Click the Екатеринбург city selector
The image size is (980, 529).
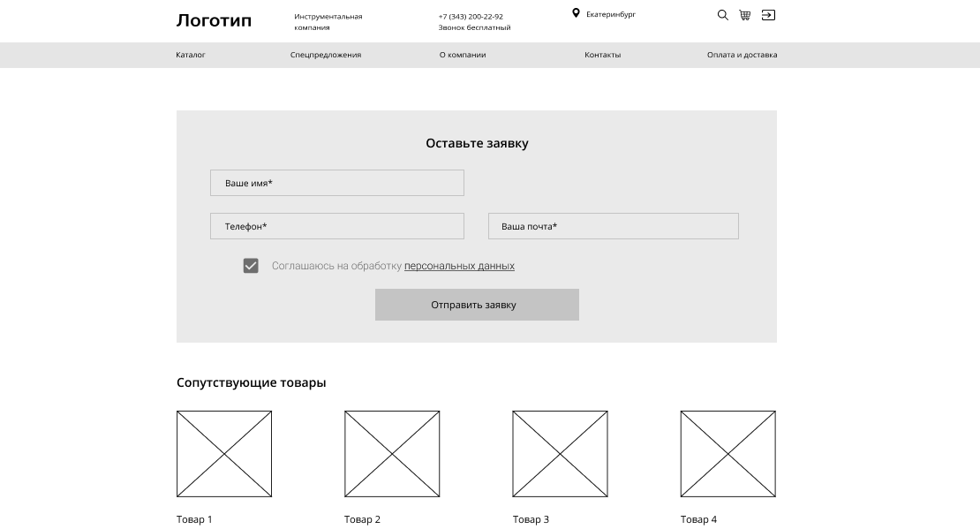(x=610, y=14)
